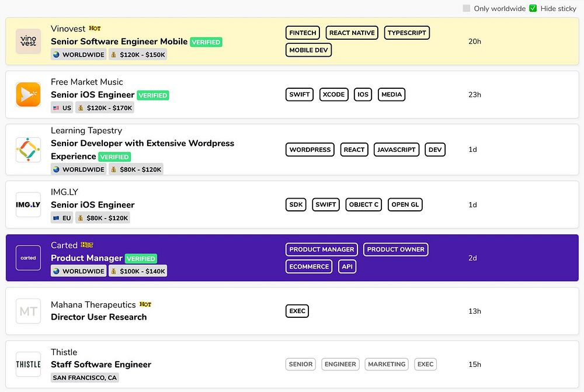Viewport: 584px width, 392px height.
Task: Click the EU location badge
Action: (x=62, y=218)
